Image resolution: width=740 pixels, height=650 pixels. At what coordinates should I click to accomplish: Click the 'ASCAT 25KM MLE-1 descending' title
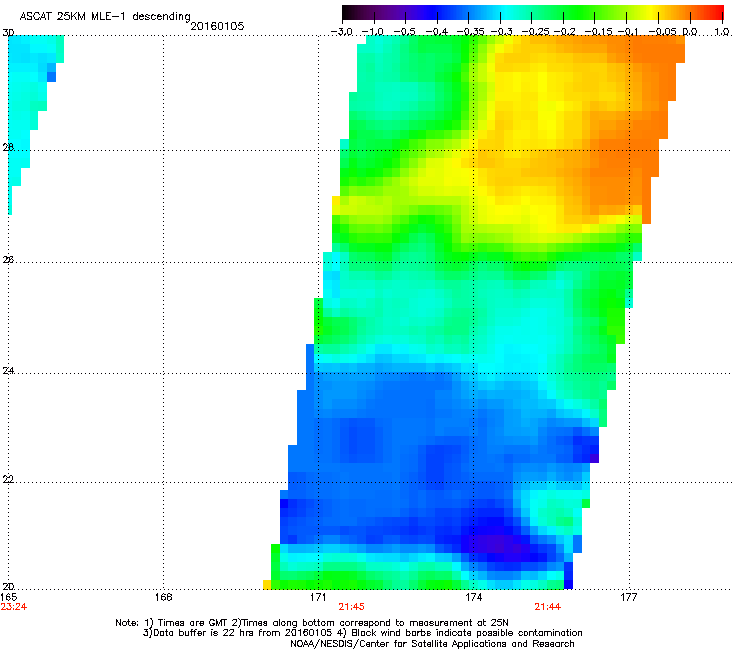pos(105,17)
